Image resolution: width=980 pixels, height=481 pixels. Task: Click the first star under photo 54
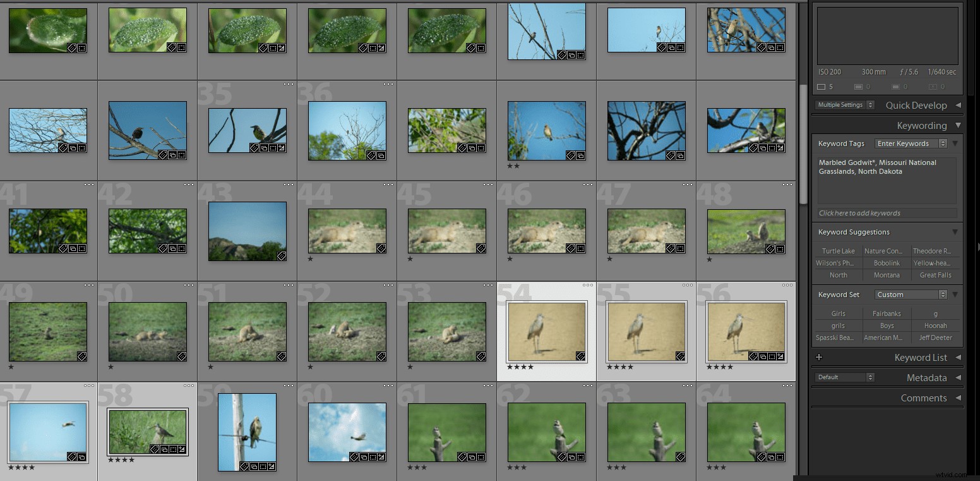click(x=510, y=367)
